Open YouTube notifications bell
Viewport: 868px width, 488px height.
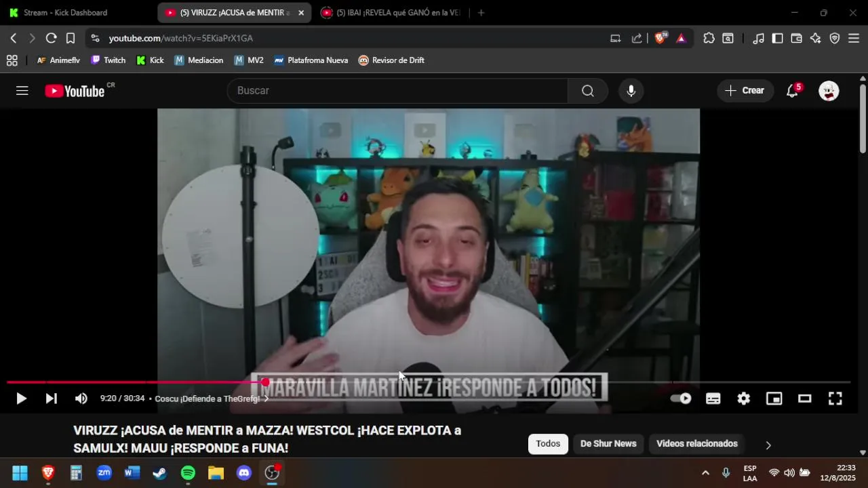[793, 91]
